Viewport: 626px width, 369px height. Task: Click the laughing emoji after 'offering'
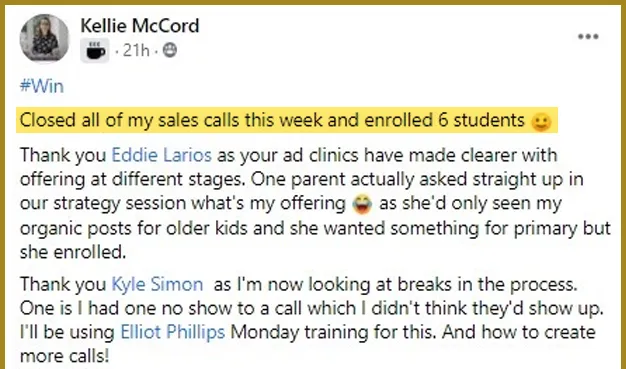click(362, 204)
